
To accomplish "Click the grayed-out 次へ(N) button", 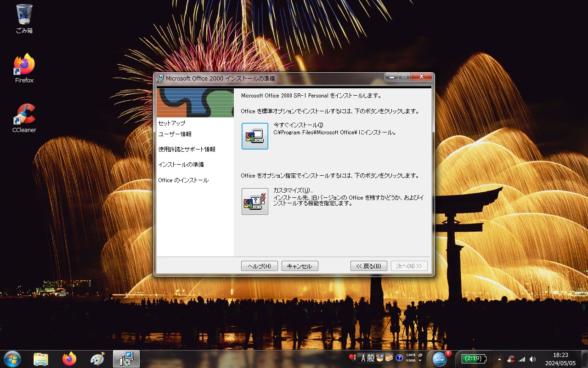I will [x=409, y=266].
